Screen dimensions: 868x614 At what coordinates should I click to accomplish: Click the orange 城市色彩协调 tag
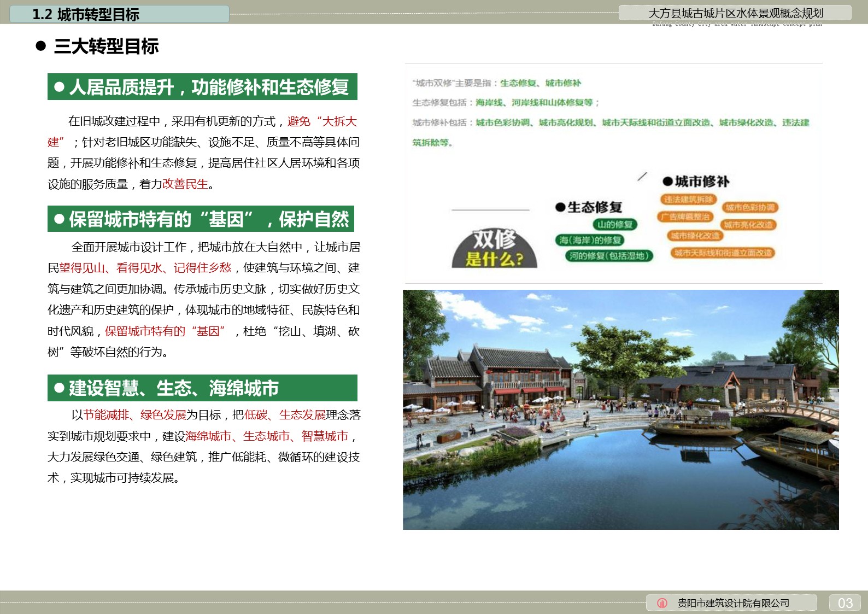(x=750, y=207)
